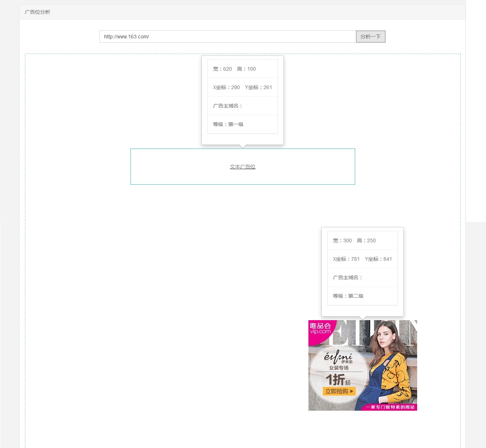Click the X坐标：781 Y坐标：841 row
The height and width of the screenshot is (448, 486).
(x=362, y=259)
